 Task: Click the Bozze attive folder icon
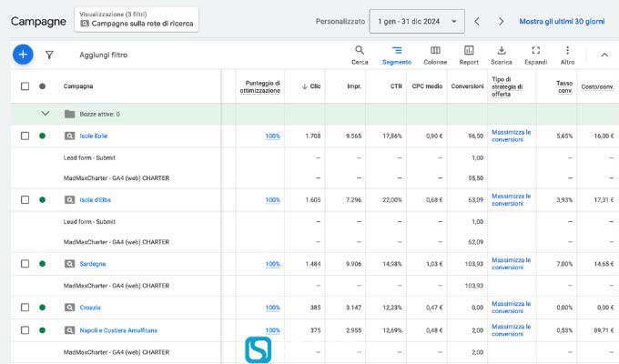(69, 114)
